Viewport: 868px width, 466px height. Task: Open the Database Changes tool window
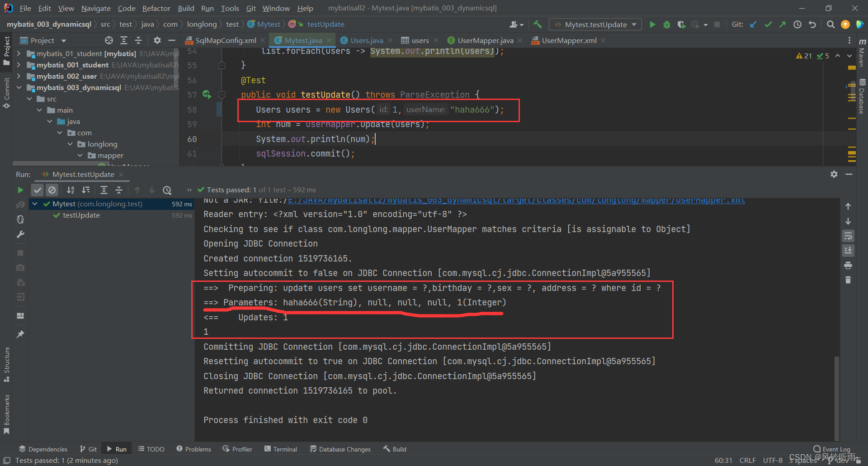[340, 449]
